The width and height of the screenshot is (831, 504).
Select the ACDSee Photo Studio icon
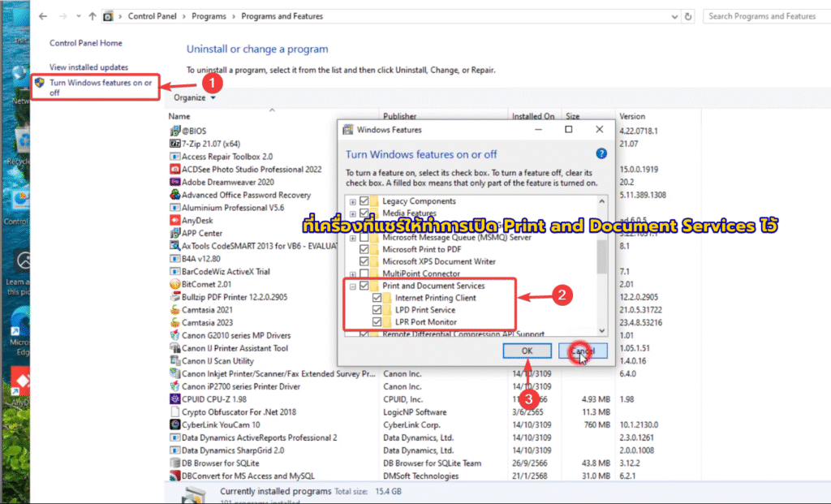tap(175, 169)
